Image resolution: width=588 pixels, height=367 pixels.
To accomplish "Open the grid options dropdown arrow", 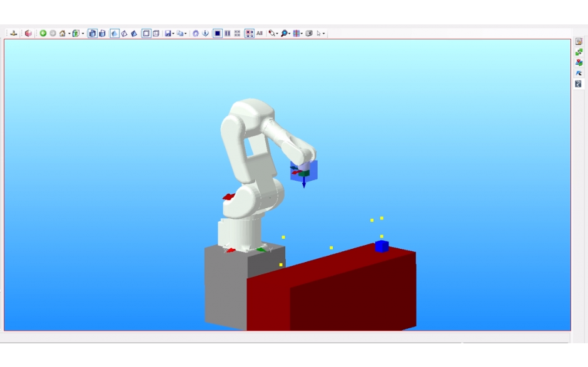I will point(302,34).
